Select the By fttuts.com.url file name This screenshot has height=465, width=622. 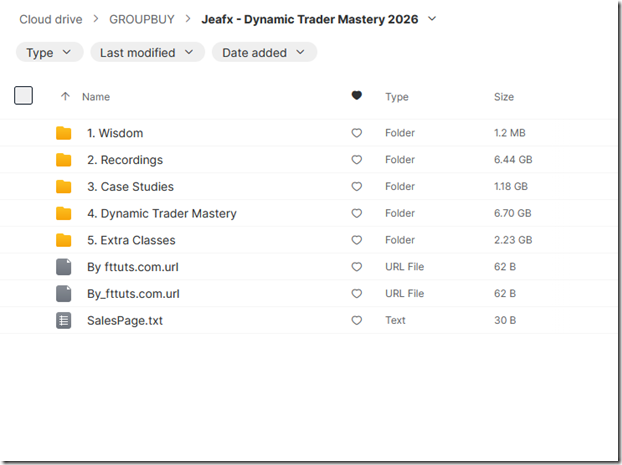pos(133,267)
